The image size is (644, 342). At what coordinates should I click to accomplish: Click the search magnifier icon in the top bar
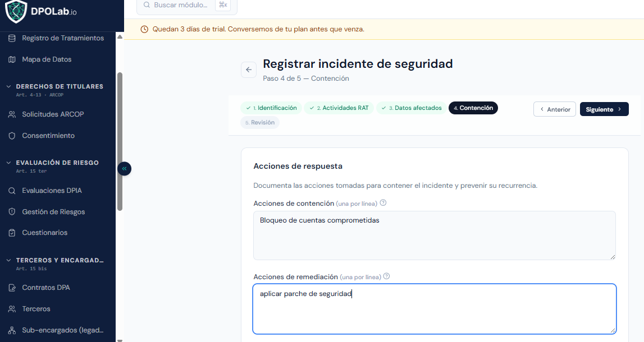coord(147,5)
